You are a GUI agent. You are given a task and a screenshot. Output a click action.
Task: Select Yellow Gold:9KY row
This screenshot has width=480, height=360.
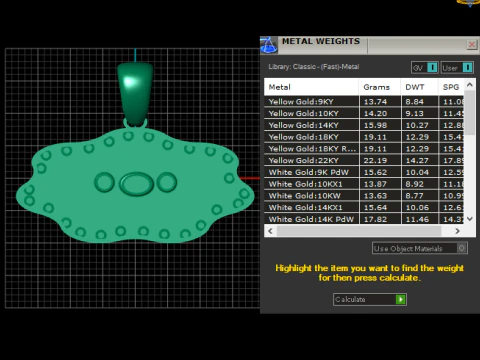(364, 102)
